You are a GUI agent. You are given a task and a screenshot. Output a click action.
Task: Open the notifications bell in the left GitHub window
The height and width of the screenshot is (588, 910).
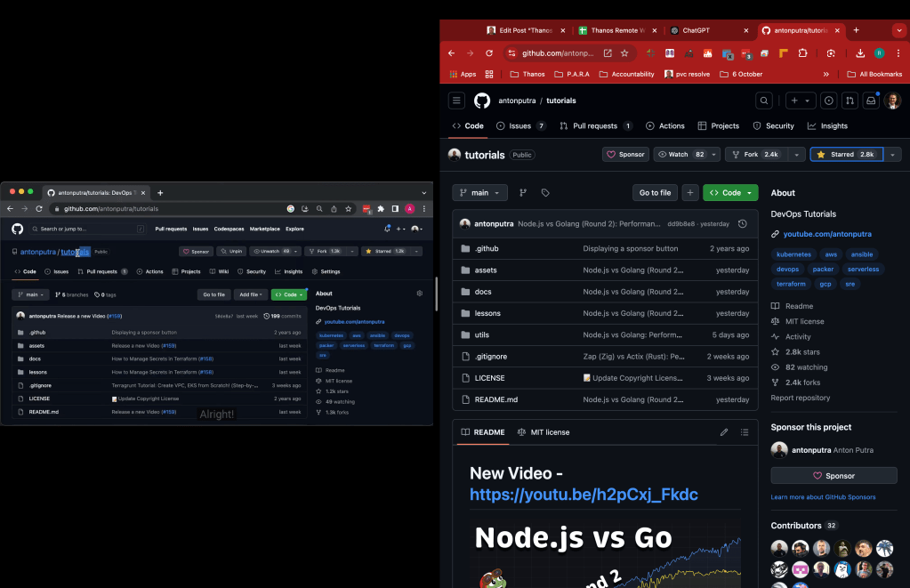point(387,229)
